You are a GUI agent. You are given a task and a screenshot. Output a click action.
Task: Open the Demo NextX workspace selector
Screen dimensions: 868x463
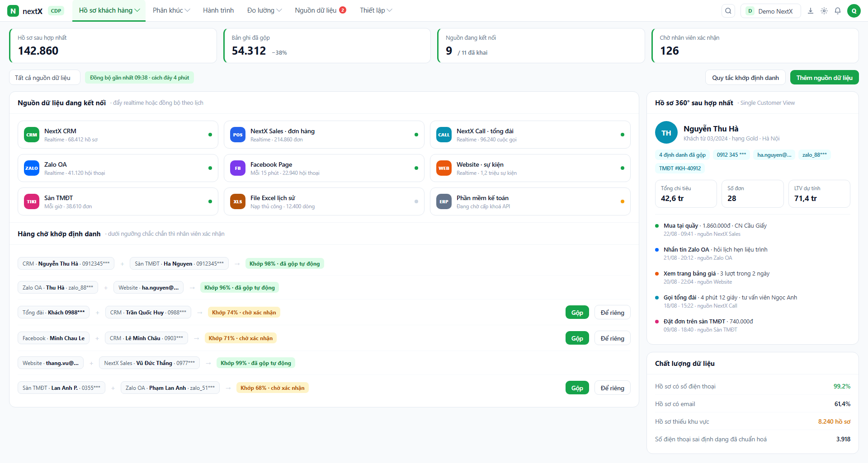point(770,11)
